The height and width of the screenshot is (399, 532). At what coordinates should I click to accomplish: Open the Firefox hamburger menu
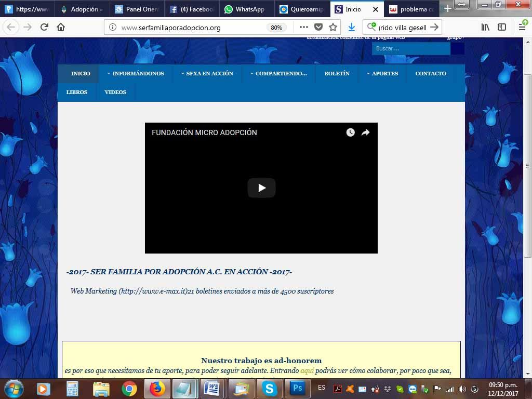click(x=523, y=27)
